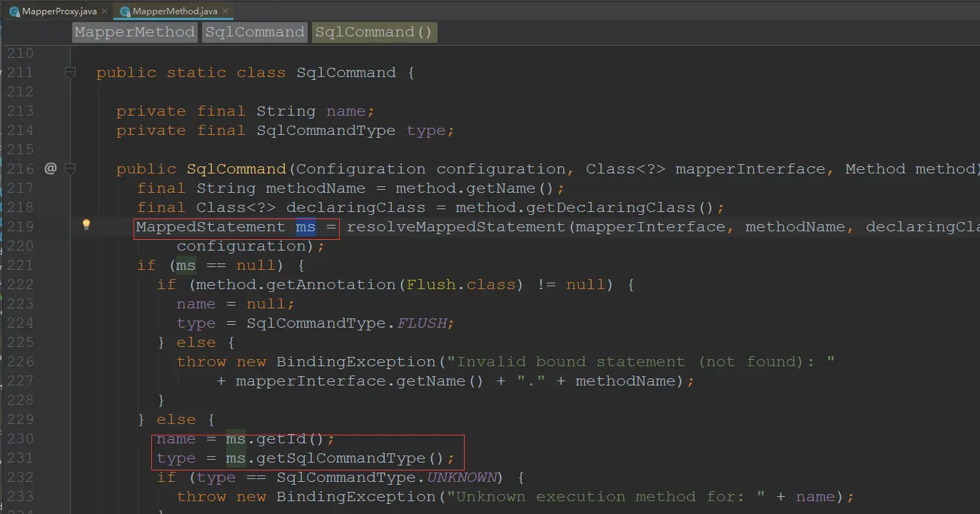Click the 'type' field declaration on line 182
Viewport: 980px width, 514px height.
click(426, 130)
